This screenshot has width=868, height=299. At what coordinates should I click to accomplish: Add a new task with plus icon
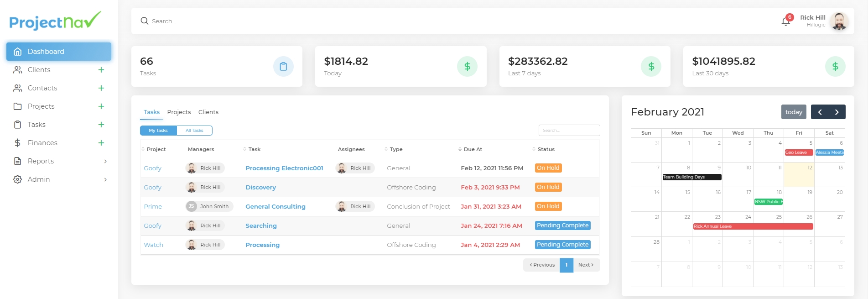coord(101,125)
